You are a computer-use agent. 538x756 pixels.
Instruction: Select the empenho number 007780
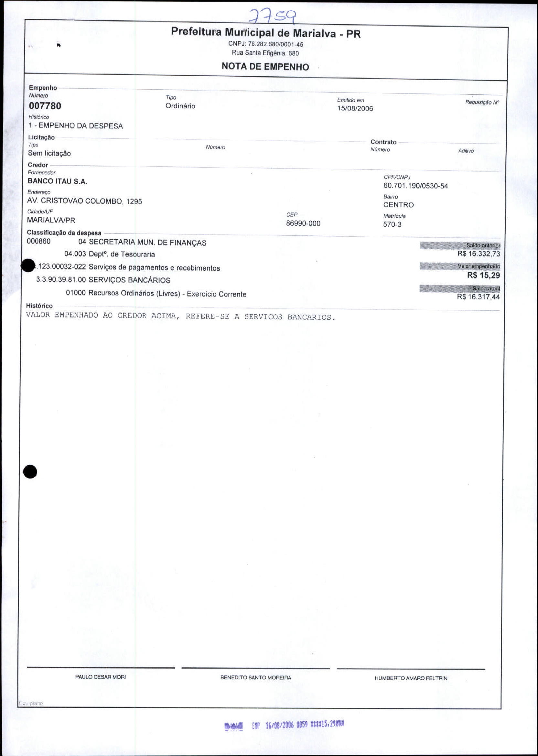point(45,106)
